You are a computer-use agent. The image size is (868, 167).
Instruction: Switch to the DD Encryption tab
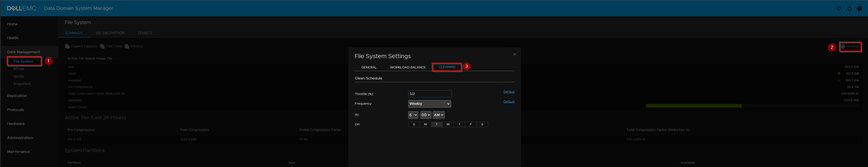110,33
